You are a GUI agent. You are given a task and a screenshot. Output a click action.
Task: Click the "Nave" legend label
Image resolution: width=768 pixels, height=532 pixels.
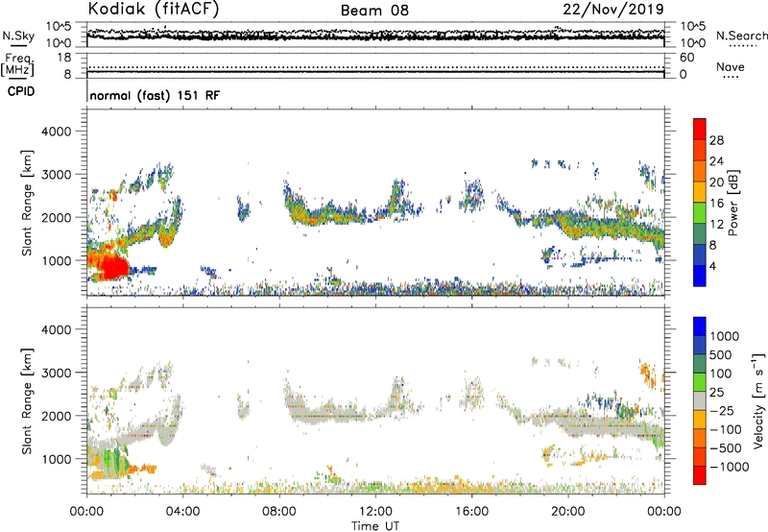(731, 66)
